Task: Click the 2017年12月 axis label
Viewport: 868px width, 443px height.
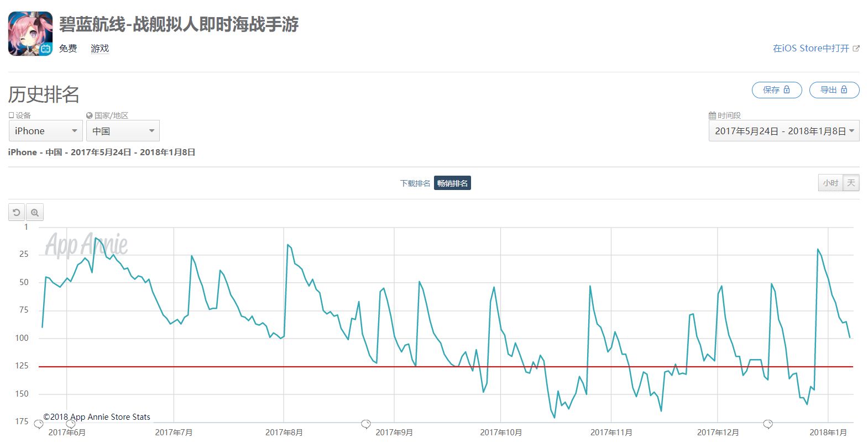Action: (718, 433)
